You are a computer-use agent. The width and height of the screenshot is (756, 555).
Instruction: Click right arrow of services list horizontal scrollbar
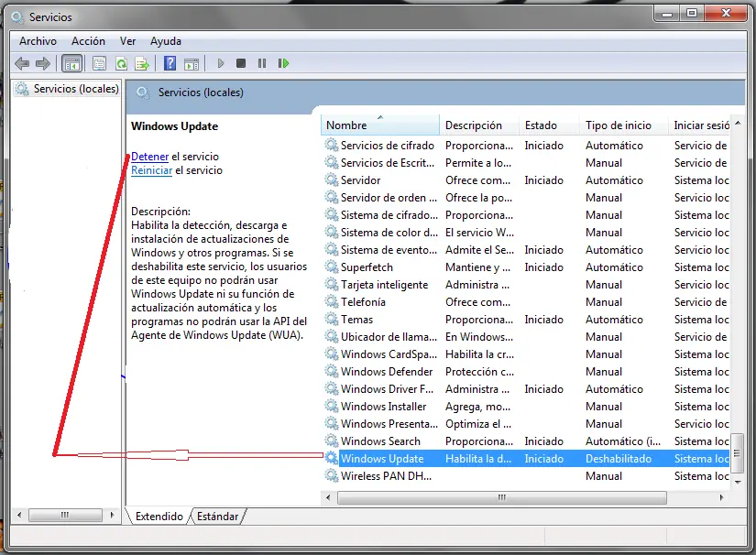(721, 497)
